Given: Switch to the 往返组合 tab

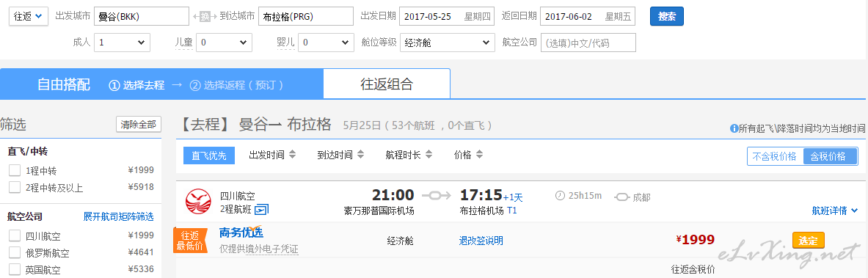Looking at the screenshot, I should coord(387,84).
